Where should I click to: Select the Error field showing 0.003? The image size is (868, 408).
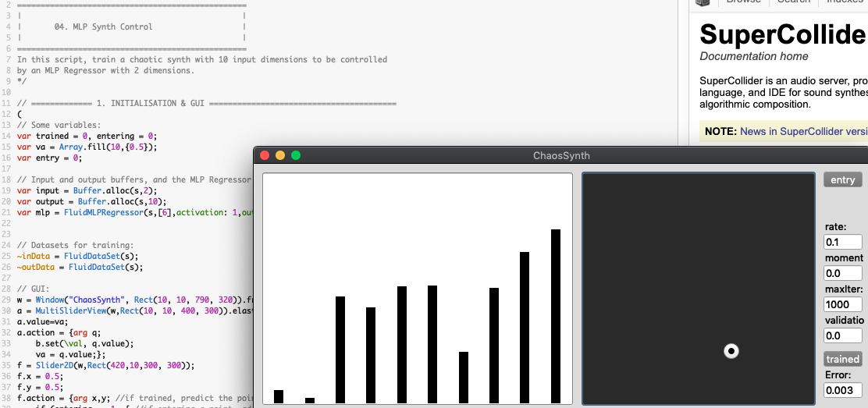pyautogui.click(x=842, y=390)
